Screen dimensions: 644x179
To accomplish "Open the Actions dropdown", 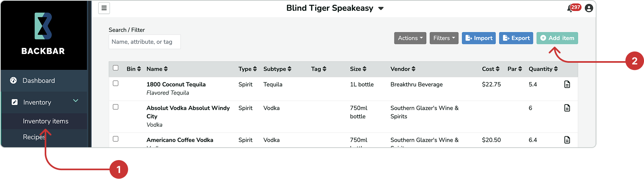I will [x=410, y=38].
